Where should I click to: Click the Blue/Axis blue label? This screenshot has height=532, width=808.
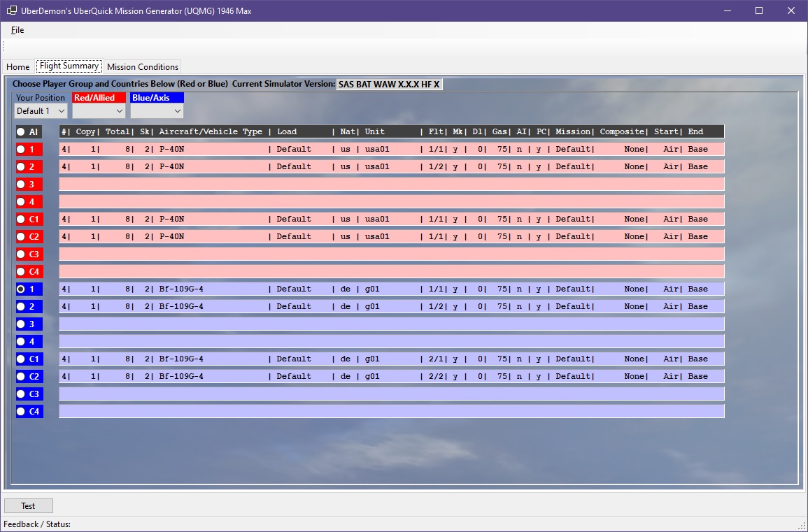pos(157,98)
